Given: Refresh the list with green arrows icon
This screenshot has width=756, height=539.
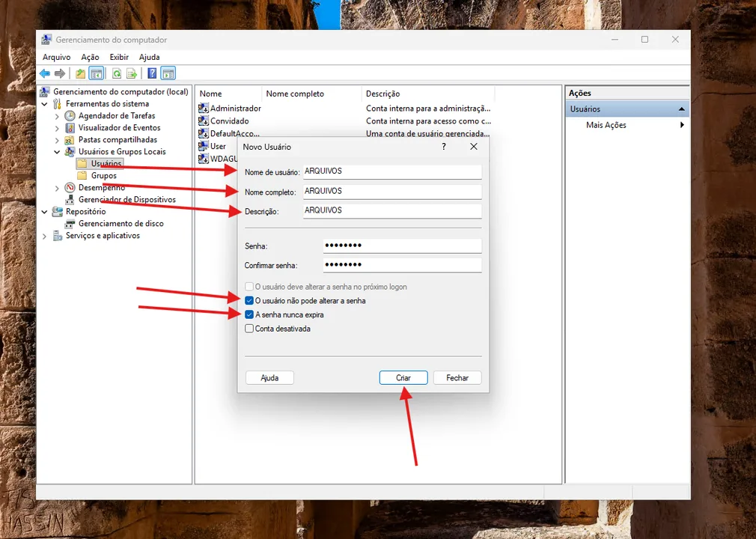Looking at the screenshot, I should pyautogui.click(x=117, y=73).
